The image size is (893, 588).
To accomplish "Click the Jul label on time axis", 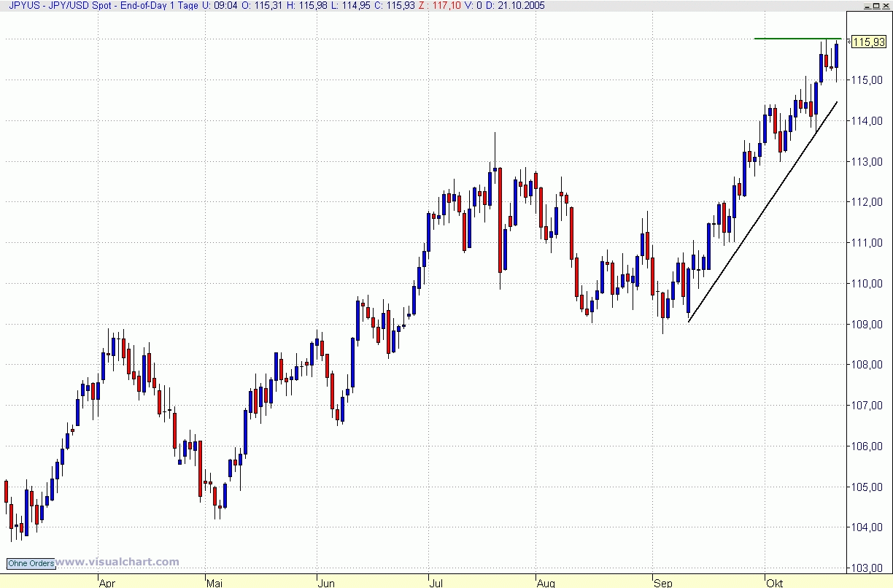I will 436,583.
